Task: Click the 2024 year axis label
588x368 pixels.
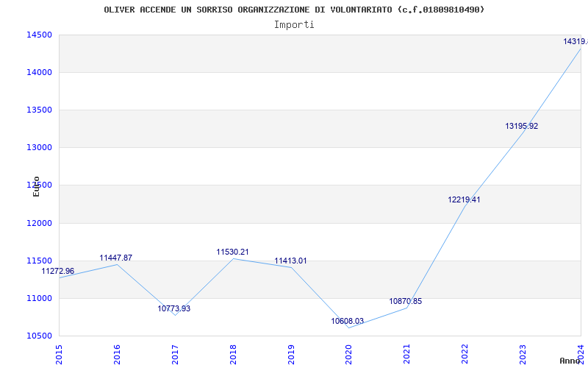Action: coord(581,353)
